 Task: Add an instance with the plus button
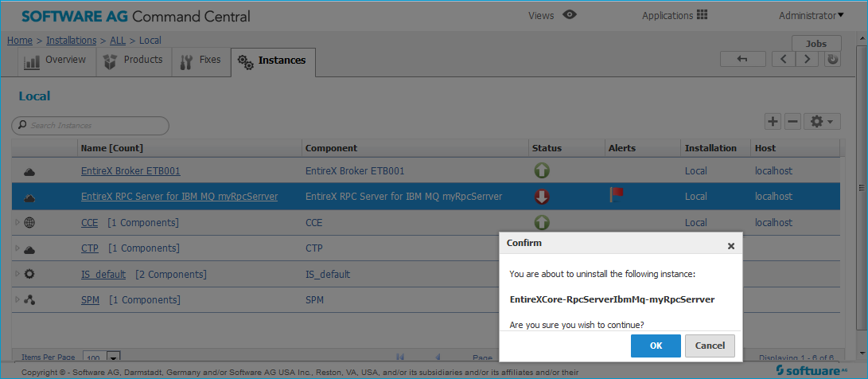coord(773,121)
